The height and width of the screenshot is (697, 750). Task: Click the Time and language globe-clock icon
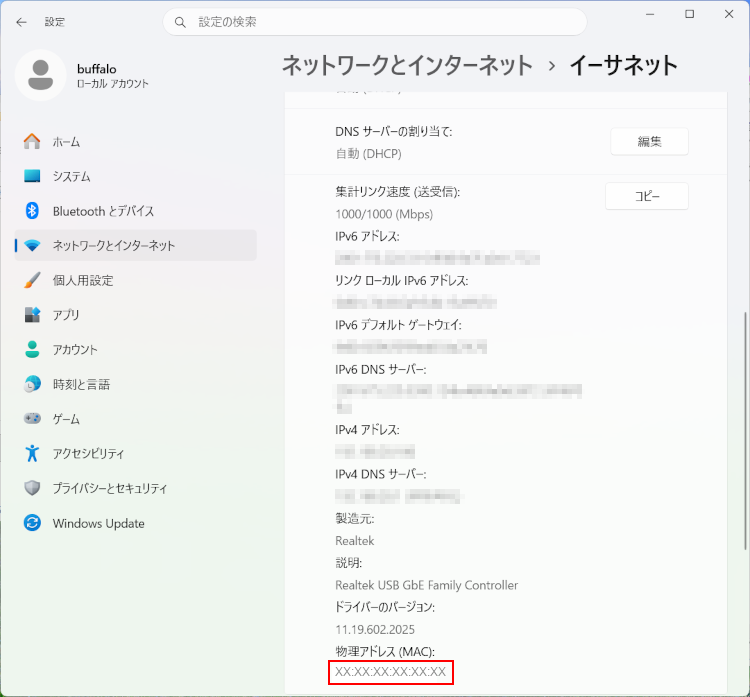tap(32, 384)
